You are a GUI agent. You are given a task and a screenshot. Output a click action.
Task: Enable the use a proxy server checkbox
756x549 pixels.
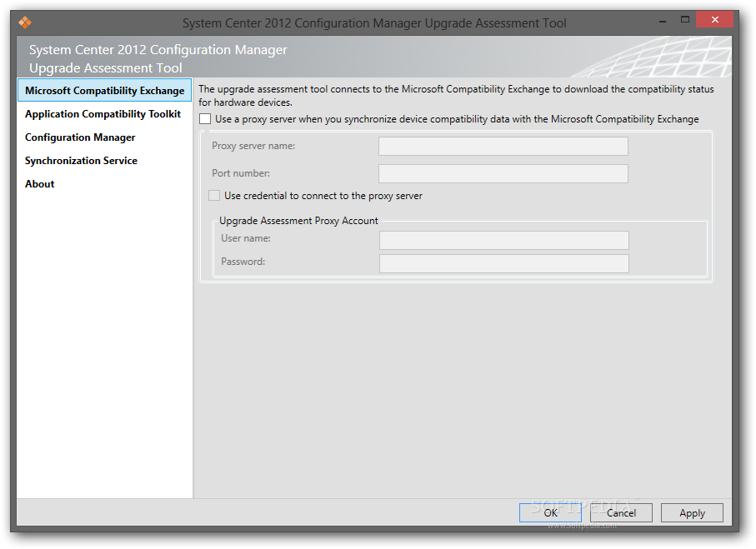(x=205, y=118)
